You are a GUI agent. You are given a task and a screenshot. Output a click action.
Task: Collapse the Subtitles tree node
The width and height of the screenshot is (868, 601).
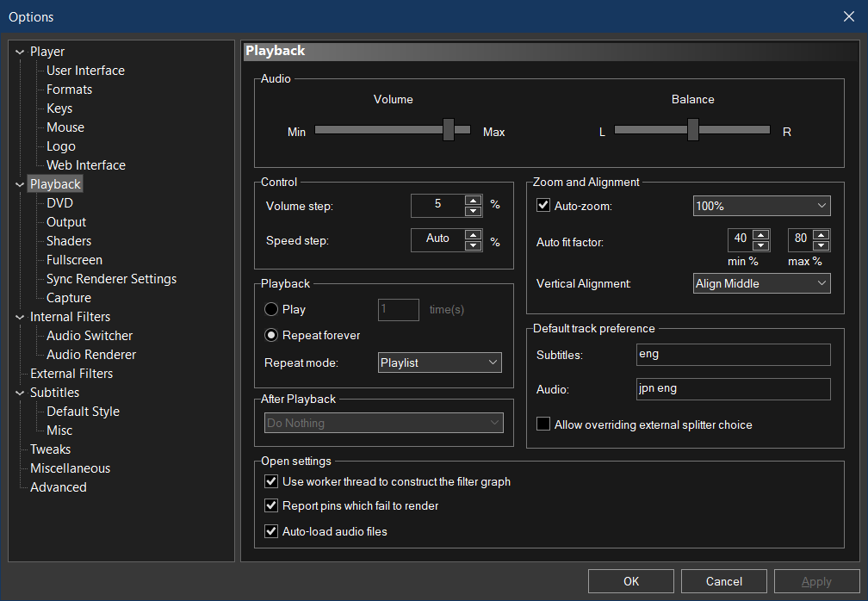click(x=20, y=393)
